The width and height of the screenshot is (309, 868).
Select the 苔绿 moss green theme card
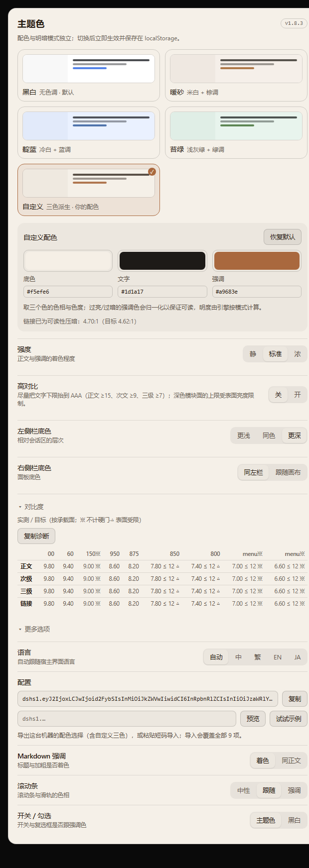point(236,133)
